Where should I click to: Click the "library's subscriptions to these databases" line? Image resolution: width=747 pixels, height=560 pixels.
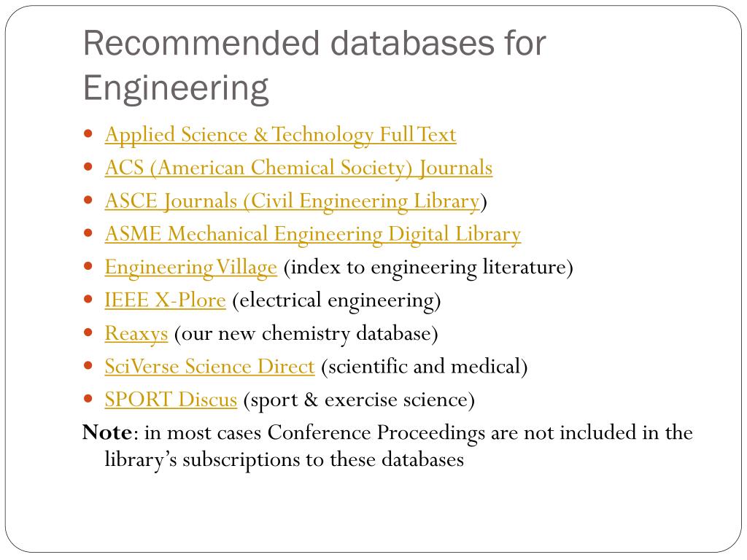tap(285, 460)
